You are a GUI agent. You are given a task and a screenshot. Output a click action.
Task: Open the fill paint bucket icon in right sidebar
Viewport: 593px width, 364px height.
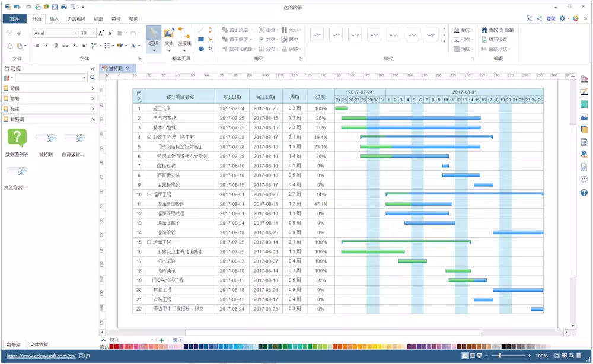coord(584,79)
